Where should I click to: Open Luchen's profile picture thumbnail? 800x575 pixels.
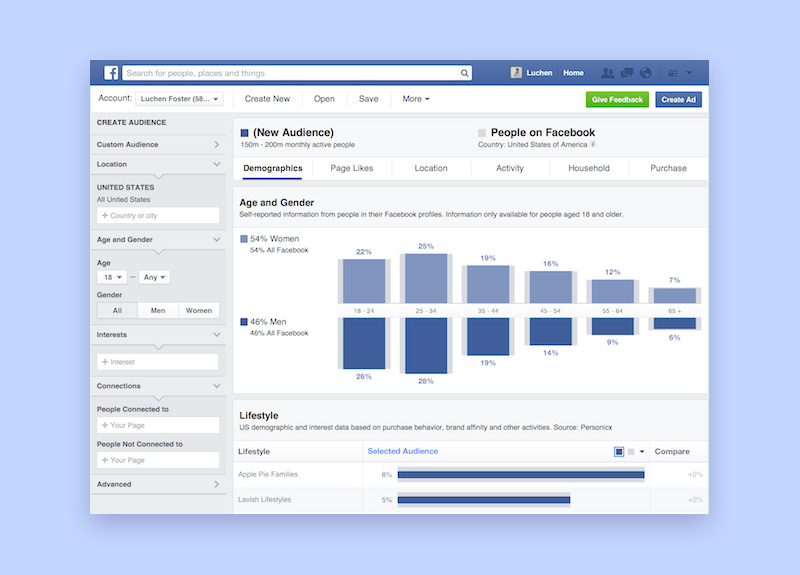[x=516, y=73]
